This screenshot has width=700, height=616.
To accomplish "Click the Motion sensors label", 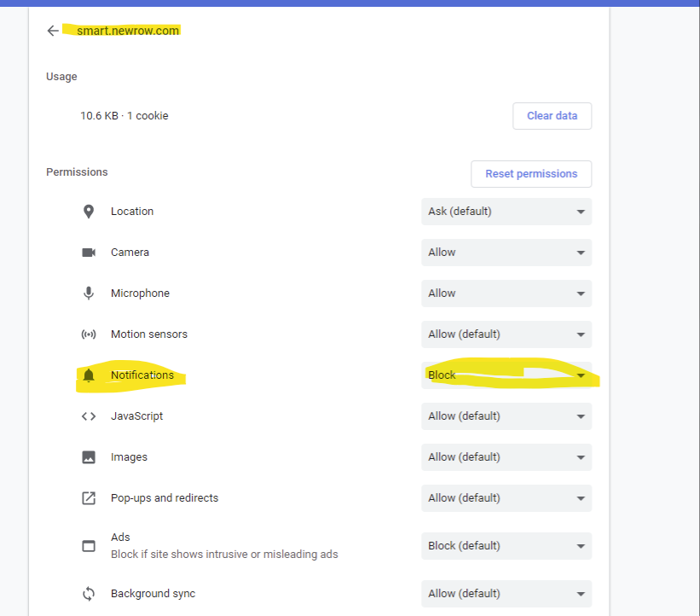I will click(x=149, y=334).
